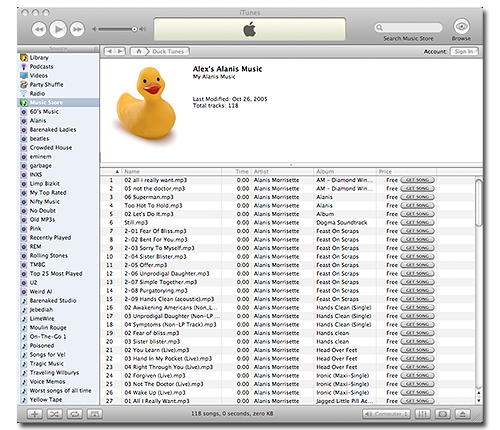
Task: Click Get Song for 02 Forgiven (Live).mp3
Action: [x=417, y=376]
